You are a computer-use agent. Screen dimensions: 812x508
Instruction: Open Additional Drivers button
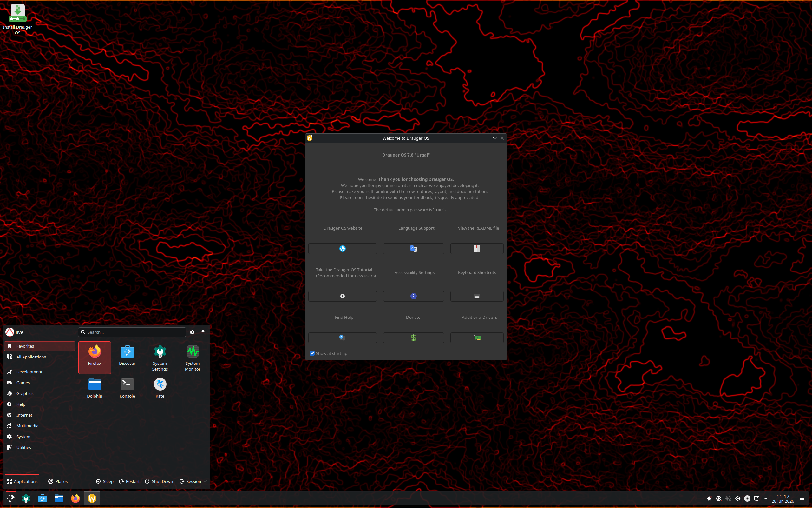tap(477, 338)
